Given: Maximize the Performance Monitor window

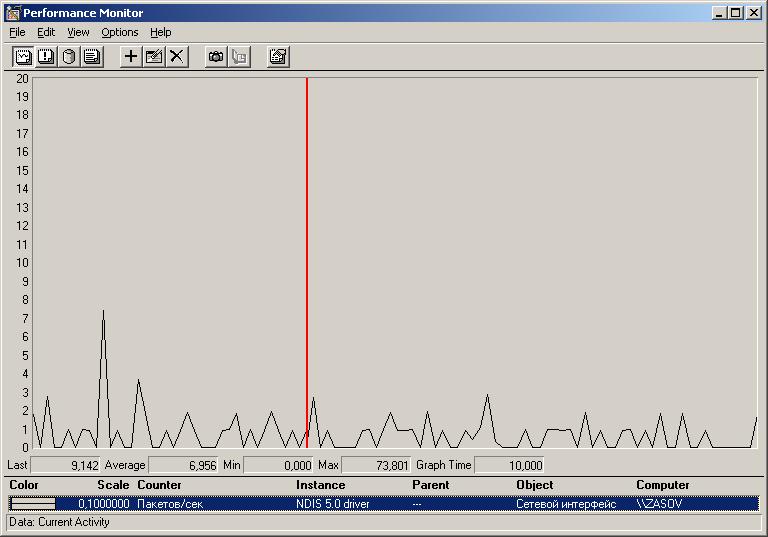Looking at the screenshot, I should pos(736,13).
